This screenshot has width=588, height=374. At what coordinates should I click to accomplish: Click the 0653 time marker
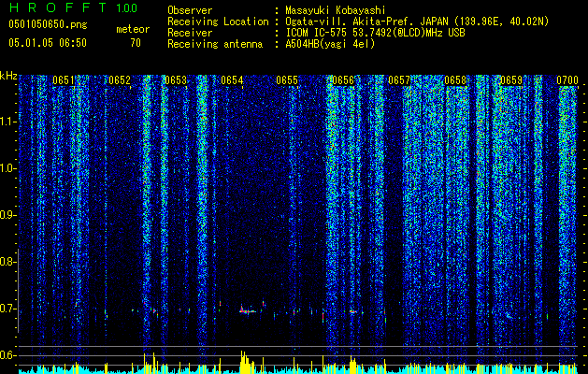[176, 80]
